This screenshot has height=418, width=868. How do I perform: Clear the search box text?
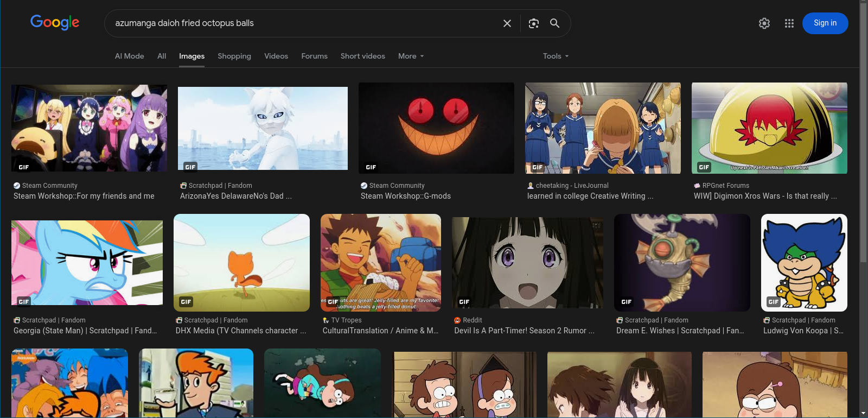click(x=507, y=23)
